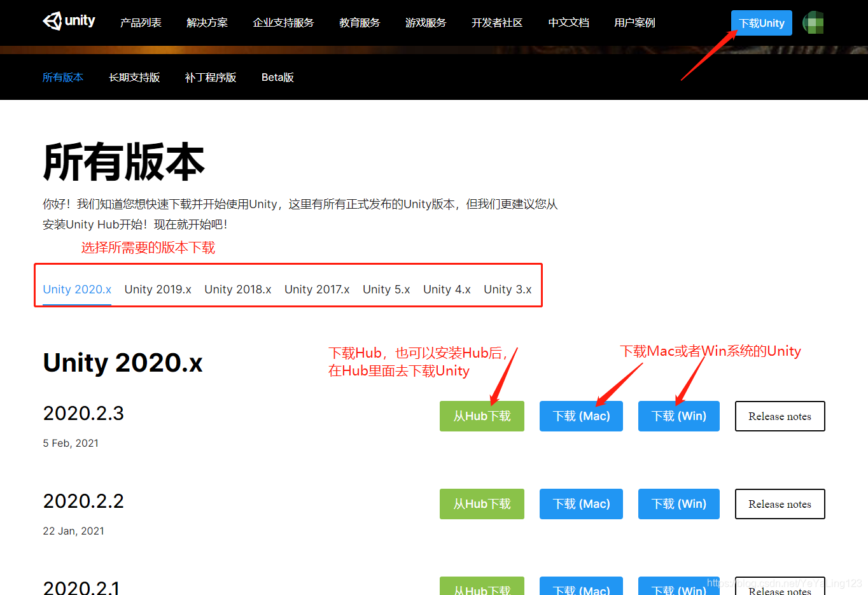Open Release notes for 2020.2.3
Viewport: 868px width, 595px height.
pyautogui.click(x=780, y=416)
